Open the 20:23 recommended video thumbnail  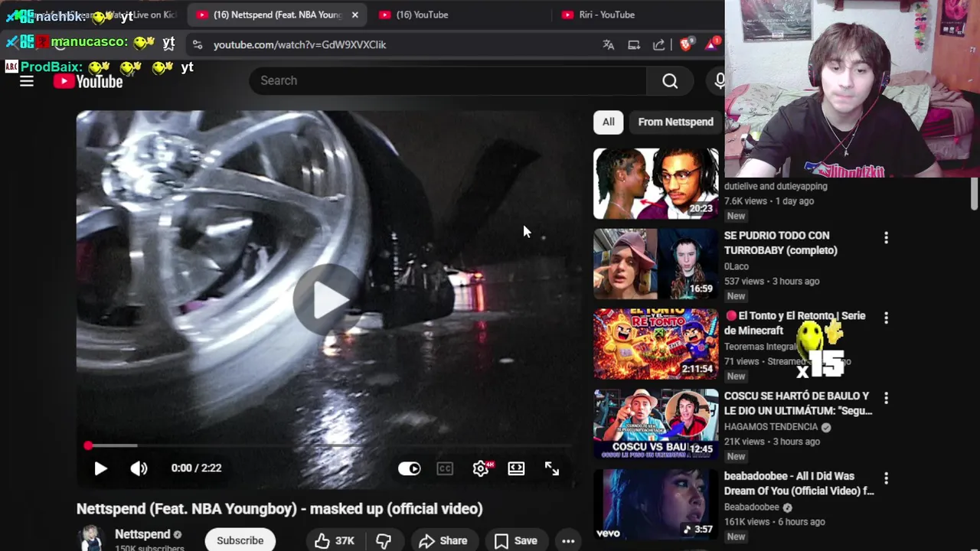point(656,184)
